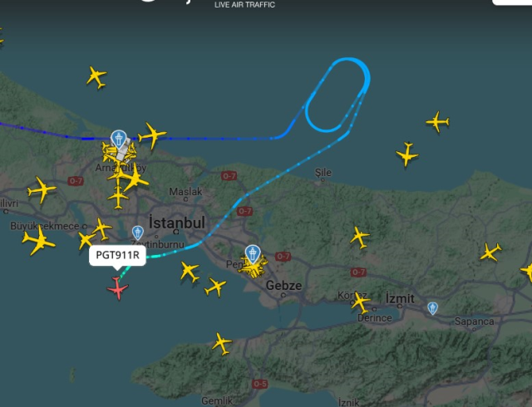Screen dimensions: 532x407
Task: Open the Istanbul Airport tower marker near Arnavutköy
Action: 119,140
